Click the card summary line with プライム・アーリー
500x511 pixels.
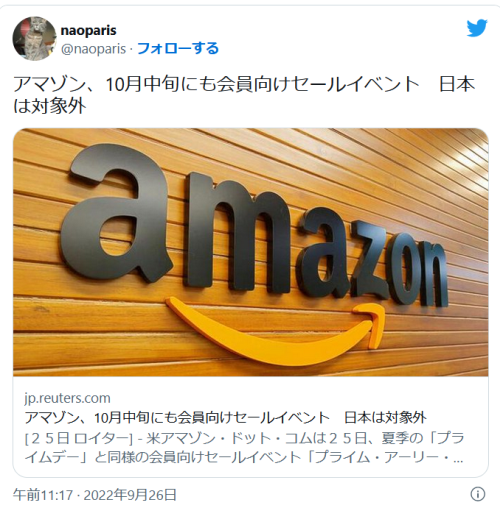tap(244, 457)
